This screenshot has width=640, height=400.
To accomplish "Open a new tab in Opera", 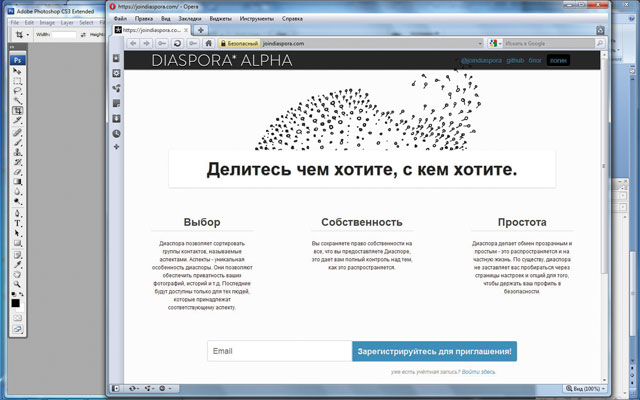I will pos(200,30).
